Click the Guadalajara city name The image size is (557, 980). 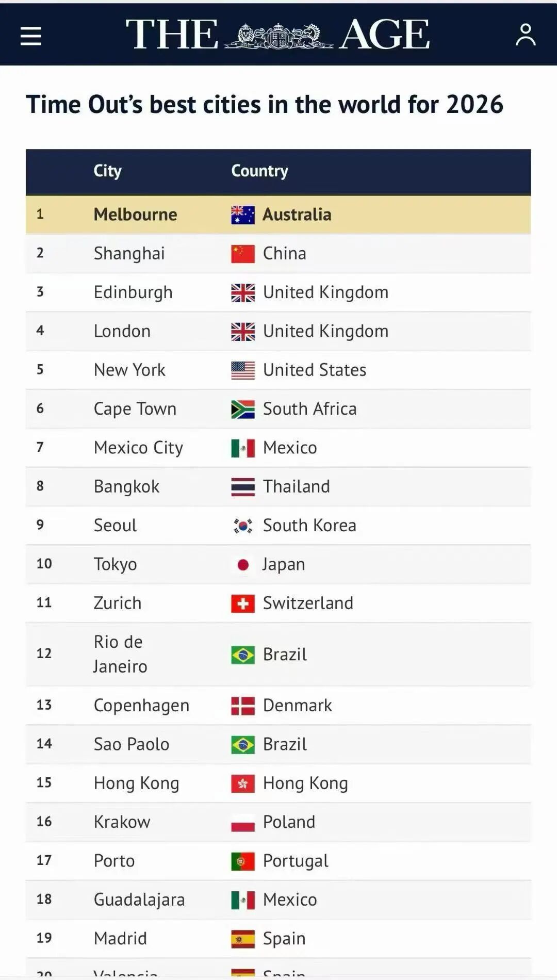click(139, 900)
